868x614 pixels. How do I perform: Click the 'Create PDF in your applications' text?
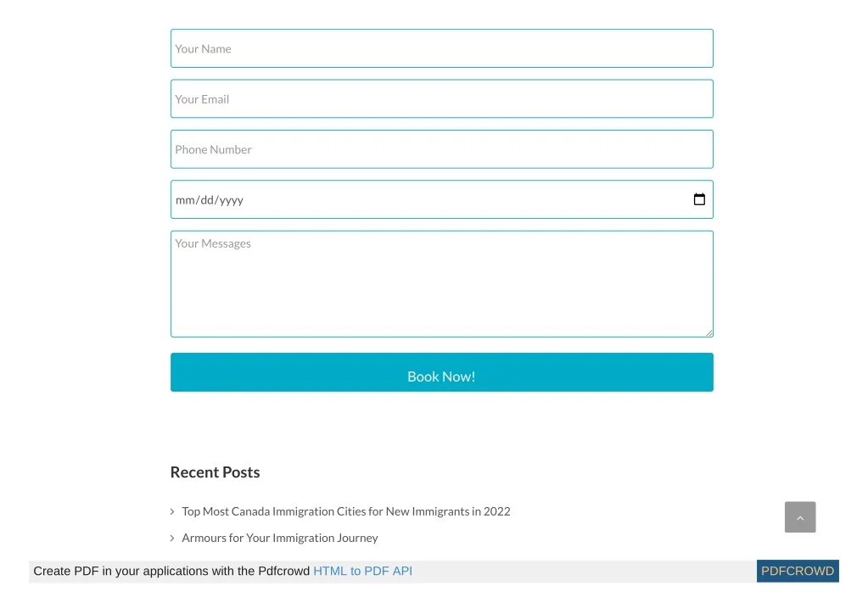[171, 572]
